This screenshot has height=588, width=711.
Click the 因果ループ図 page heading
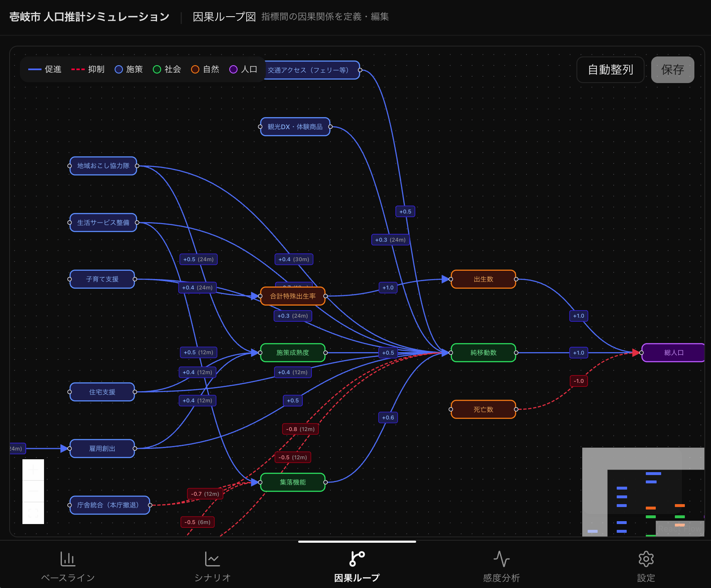224,17
